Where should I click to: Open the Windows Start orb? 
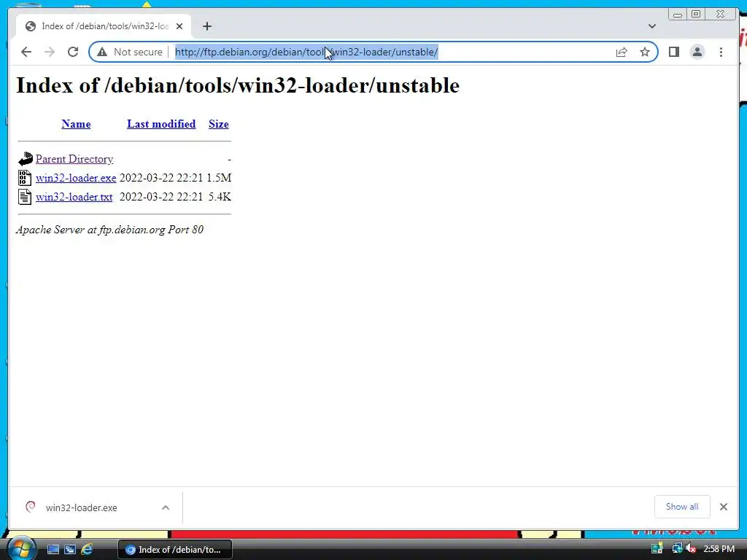click(21, 548)
